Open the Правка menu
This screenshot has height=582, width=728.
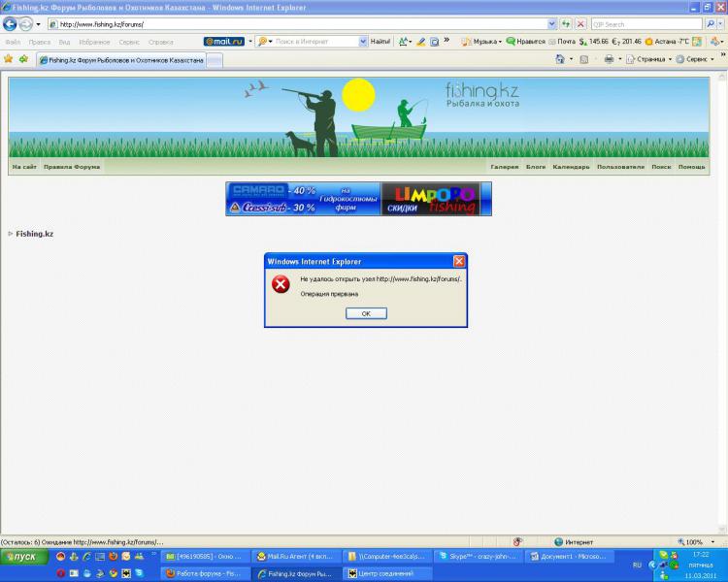point(40,42)
